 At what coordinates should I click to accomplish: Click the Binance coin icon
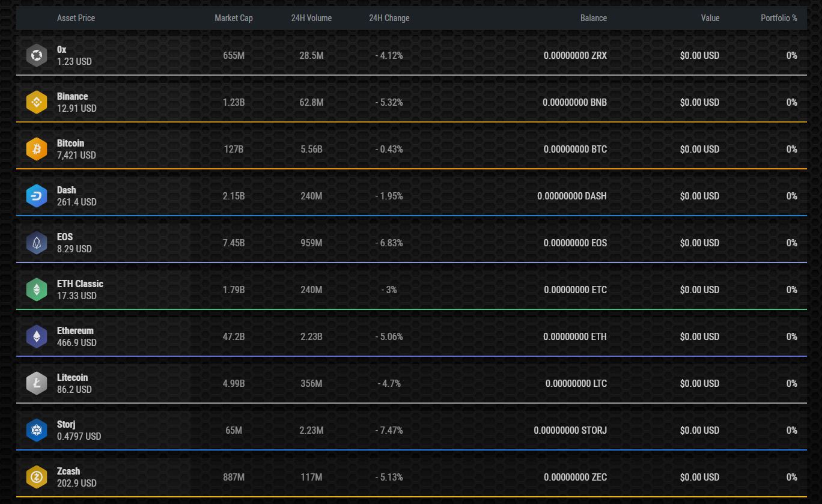pos(37,102)
